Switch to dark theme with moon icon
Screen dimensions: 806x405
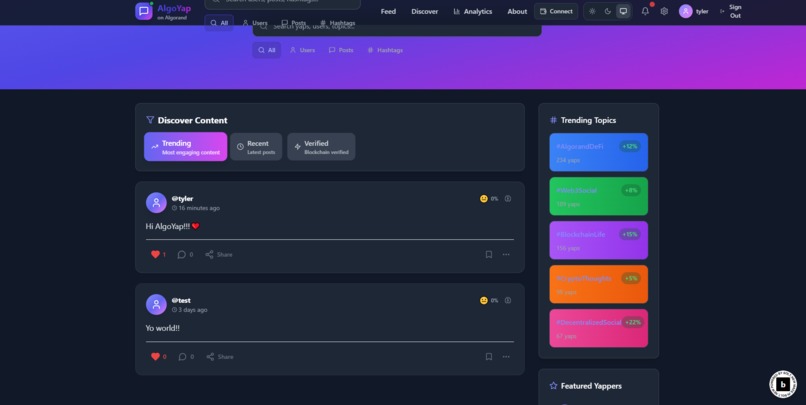click(608, 11)
